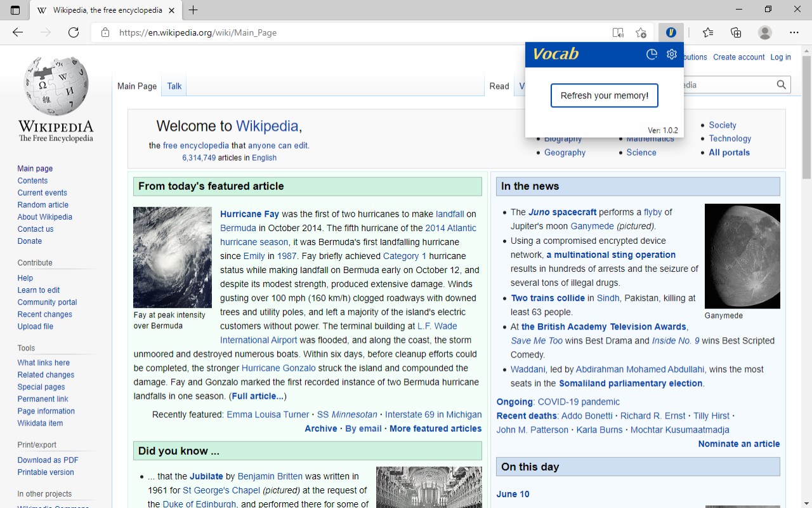The image size is (812, 508).
Task: Open the COVID-19 pandemic link
Action: [x=579, y=402]
